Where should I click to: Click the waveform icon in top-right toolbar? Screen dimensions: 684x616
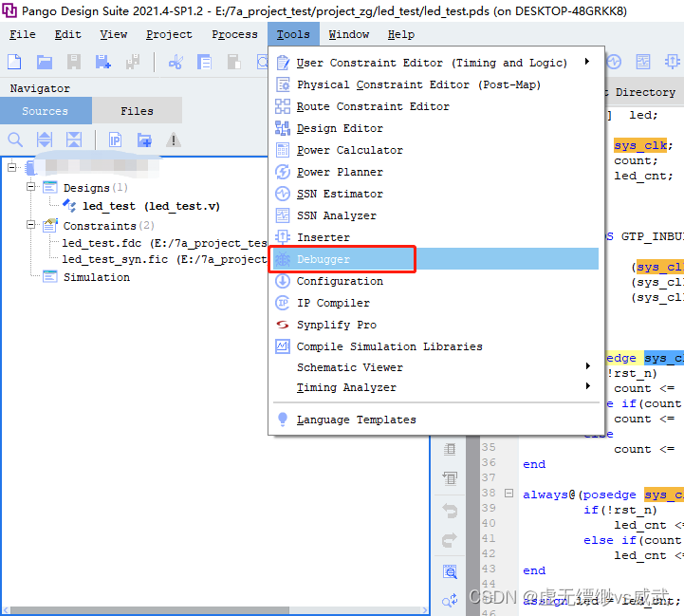[614, 62]
